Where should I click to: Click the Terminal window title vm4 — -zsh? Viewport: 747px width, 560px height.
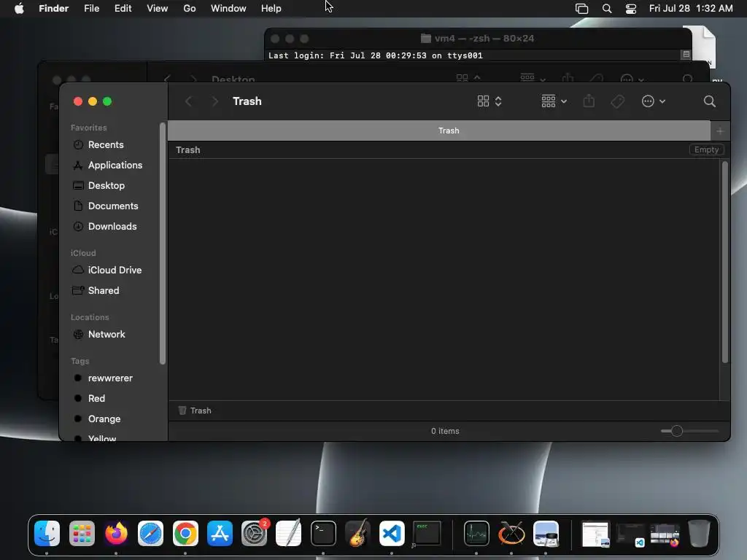[x=477, y=39]
